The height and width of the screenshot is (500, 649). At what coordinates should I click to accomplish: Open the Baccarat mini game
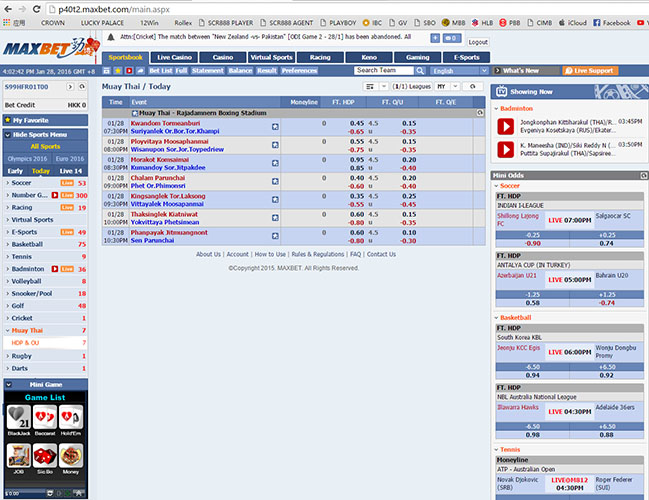pos(45,417)
